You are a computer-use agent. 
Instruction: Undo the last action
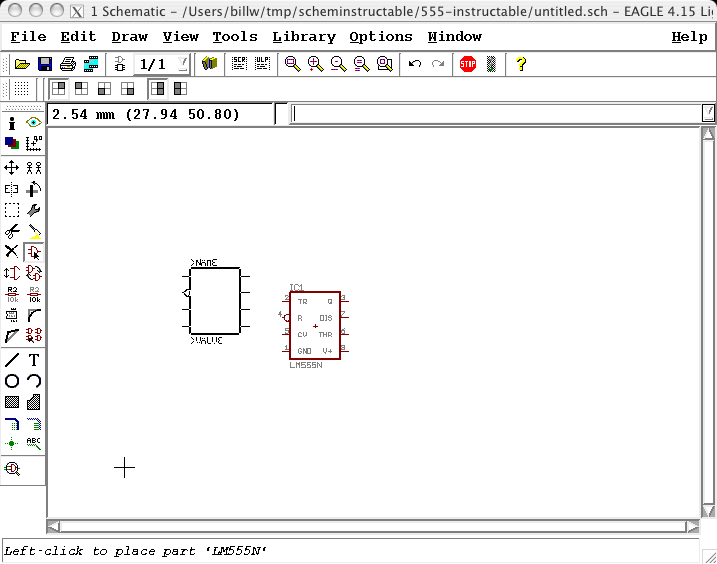415,64
